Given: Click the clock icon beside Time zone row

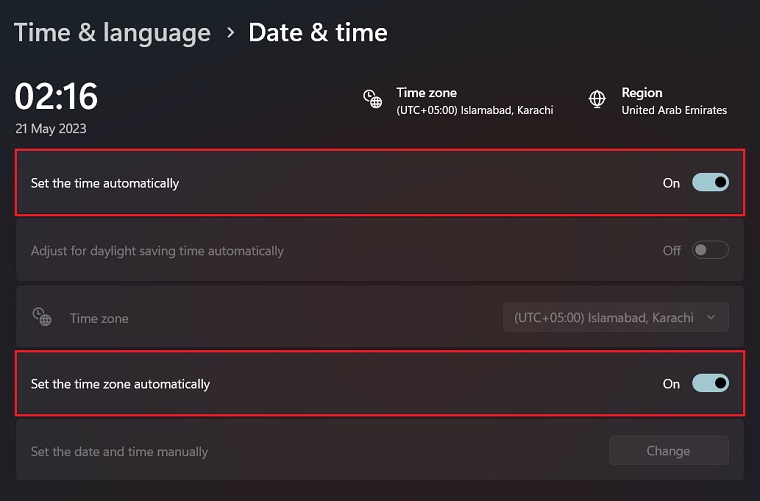Looking at the screenshot, I should coord(41,317).
